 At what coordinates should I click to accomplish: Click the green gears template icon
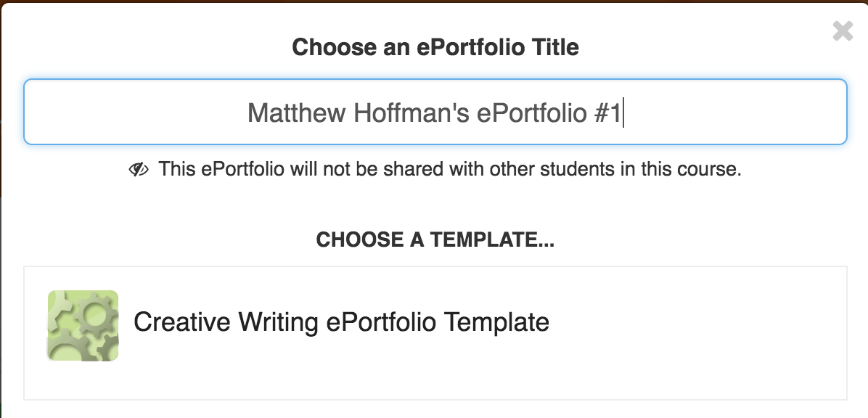point(83,326)
